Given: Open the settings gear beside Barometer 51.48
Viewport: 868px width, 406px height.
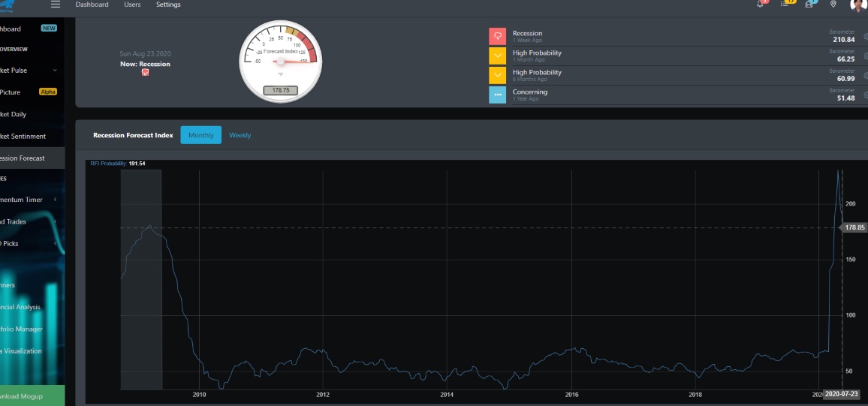Looking at the screenshot, I should coord(865,95).
